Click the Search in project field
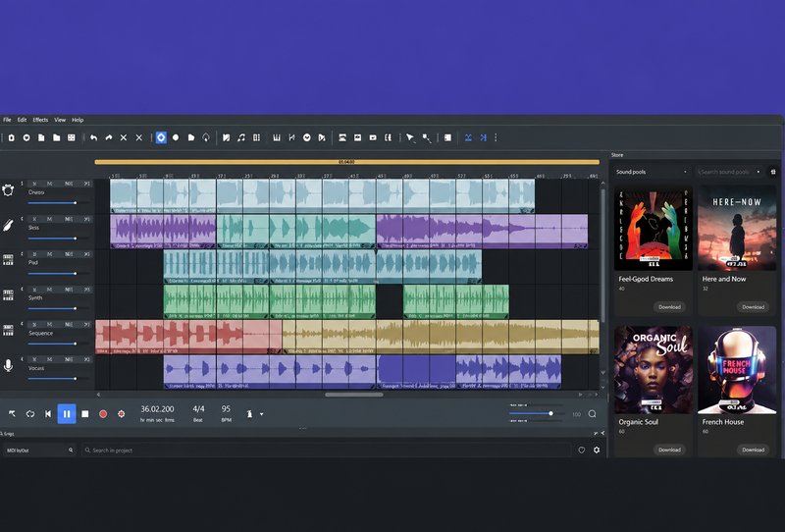 326,451
